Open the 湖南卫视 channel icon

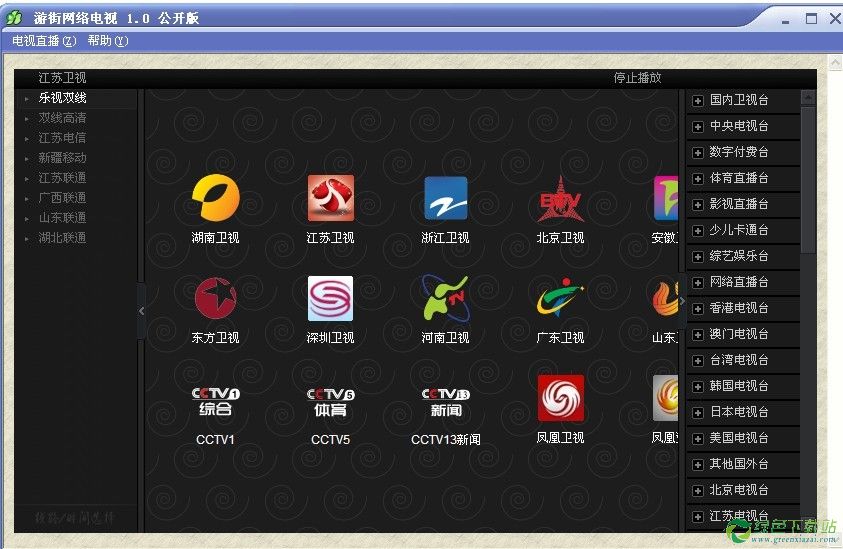click(215, 198)
